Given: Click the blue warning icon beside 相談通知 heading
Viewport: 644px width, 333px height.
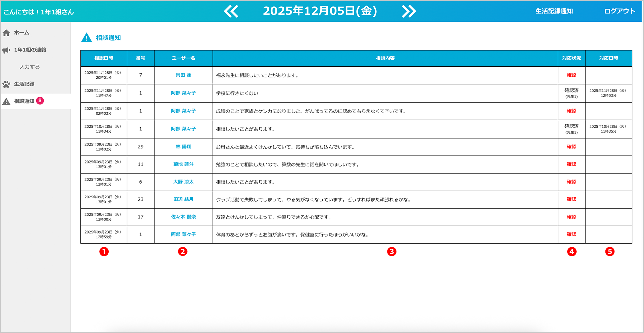Looking at the screenshot, I should pos(87,38).
